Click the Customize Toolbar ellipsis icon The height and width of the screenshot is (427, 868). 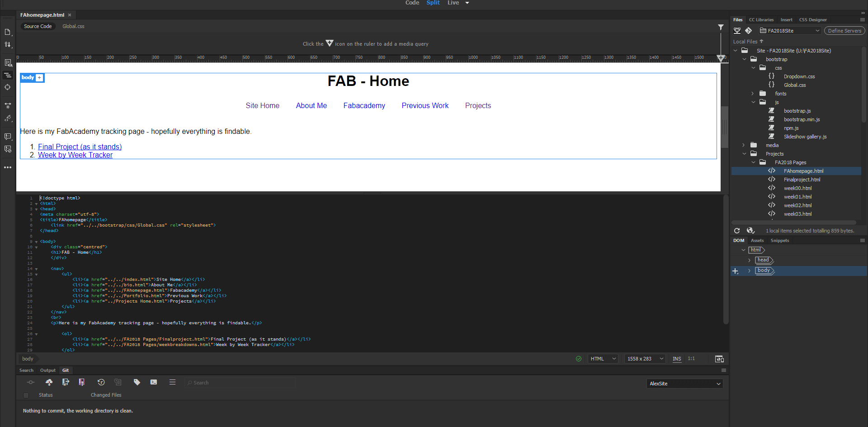pyautogui.click(x=8, y=167)
